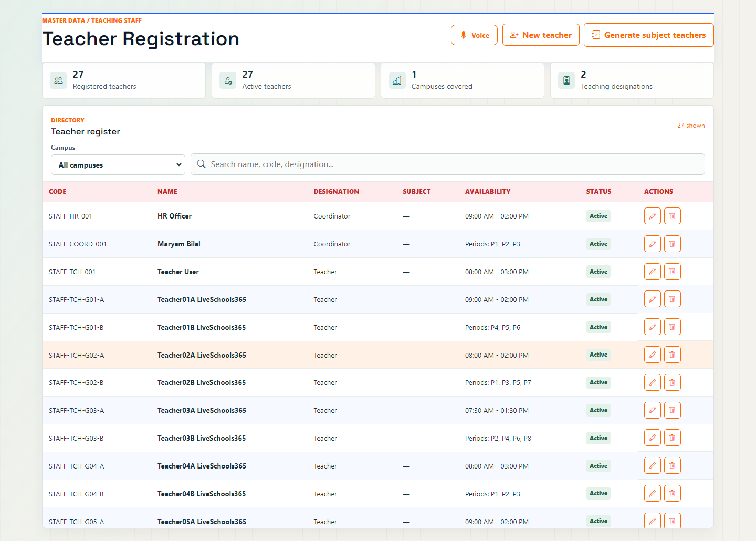
Task: Delete Teacher01A LiveSchools365 entry
Action: [672, 299]
